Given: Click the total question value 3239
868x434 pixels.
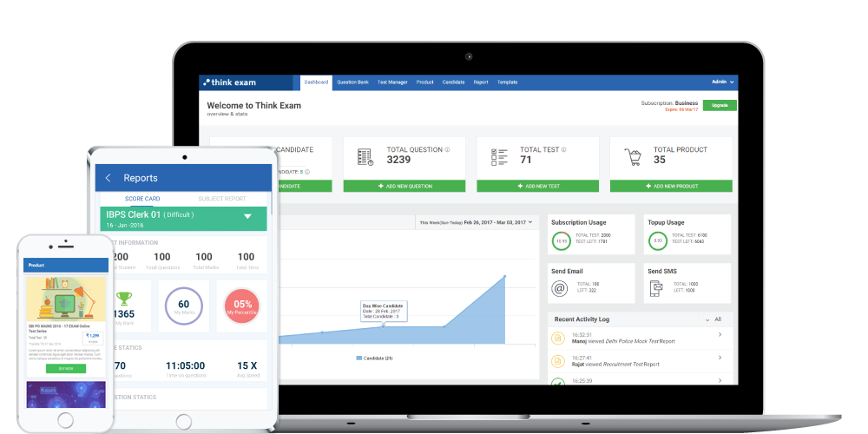Looking at the screenshot, I should (x=398, y=160).
